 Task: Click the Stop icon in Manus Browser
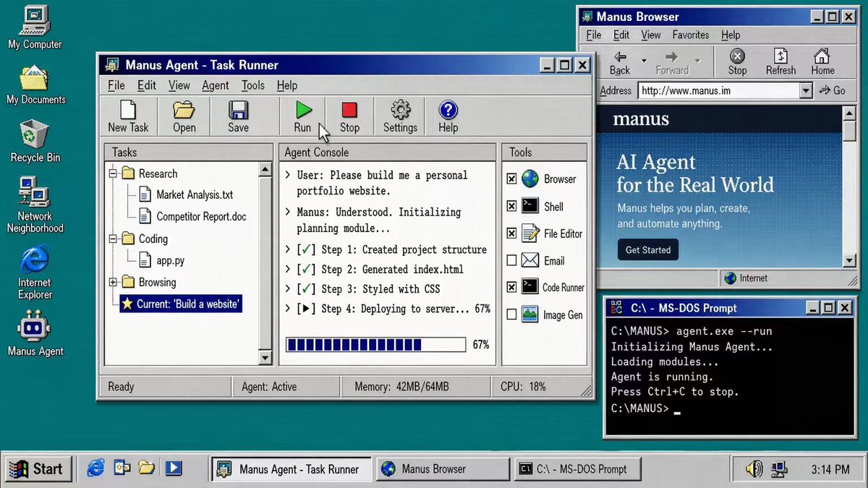point(737,56)
